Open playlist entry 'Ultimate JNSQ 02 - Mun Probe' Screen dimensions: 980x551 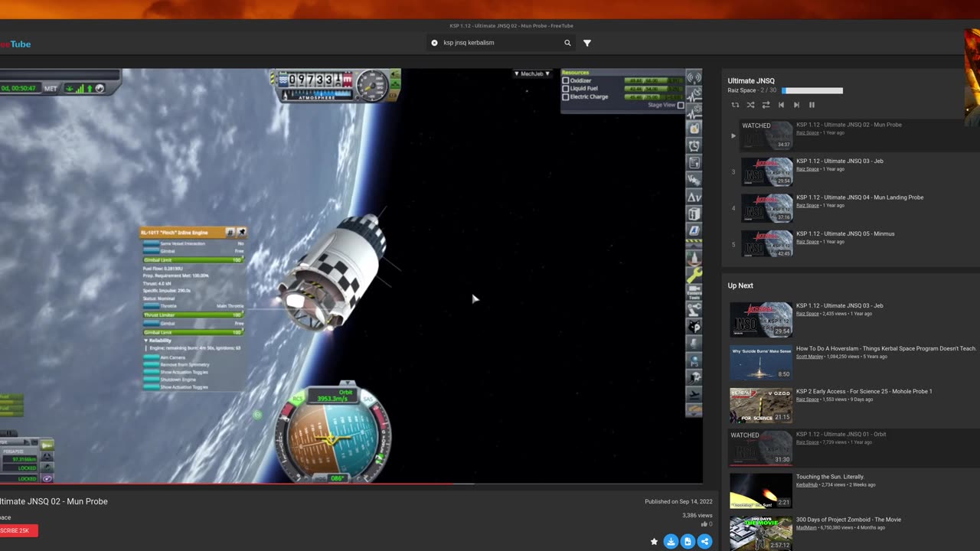pos(849,125)
